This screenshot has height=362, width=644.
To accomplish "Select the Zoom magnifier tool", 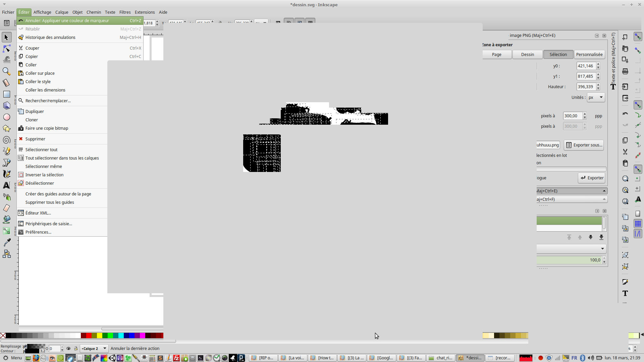I will pyautogui.click(x=6, y=71).
